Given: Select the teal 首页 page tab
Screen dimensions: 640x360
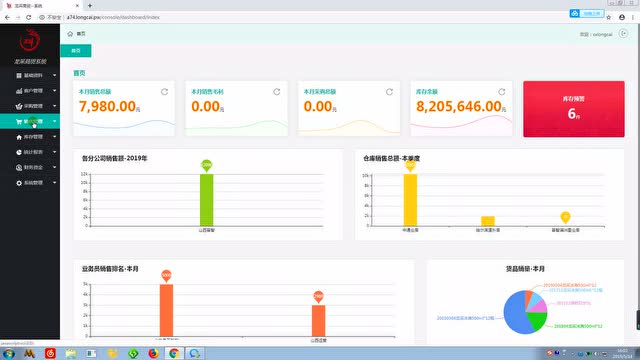Looking at the screenshot, I should click(76, 51).
